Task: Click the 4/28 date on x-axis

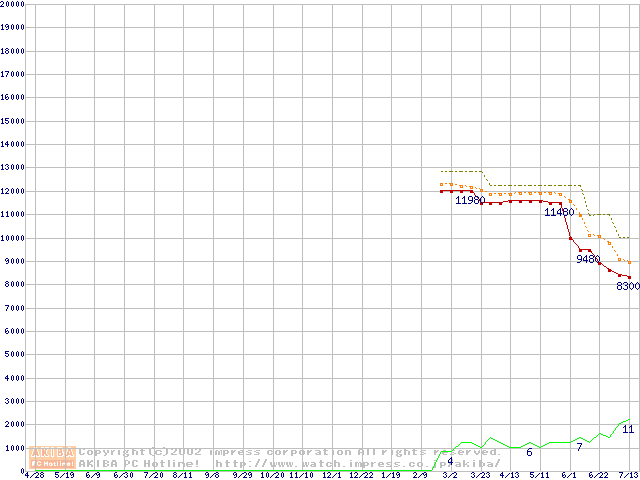Action: [34, 475]
